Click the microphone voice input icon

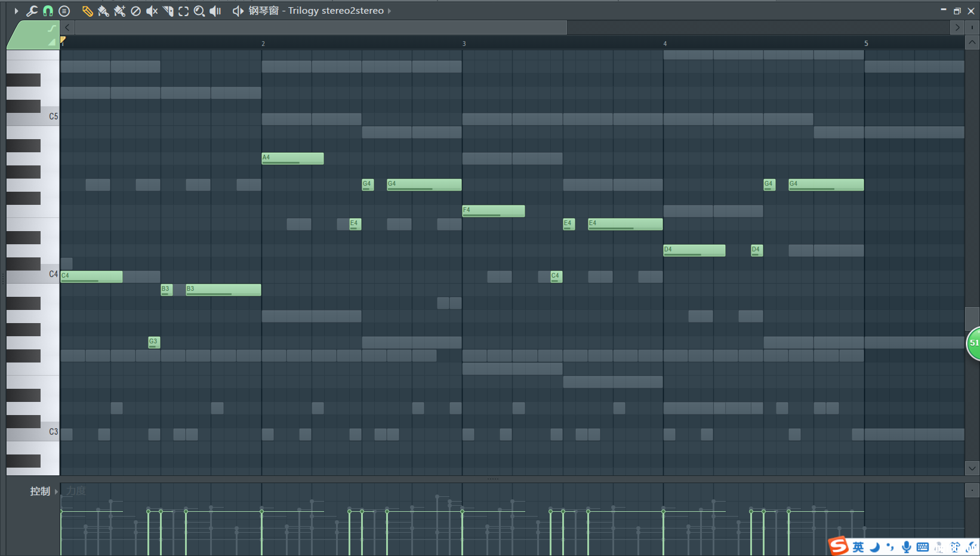pyautogui.click(x=907, y=547)
